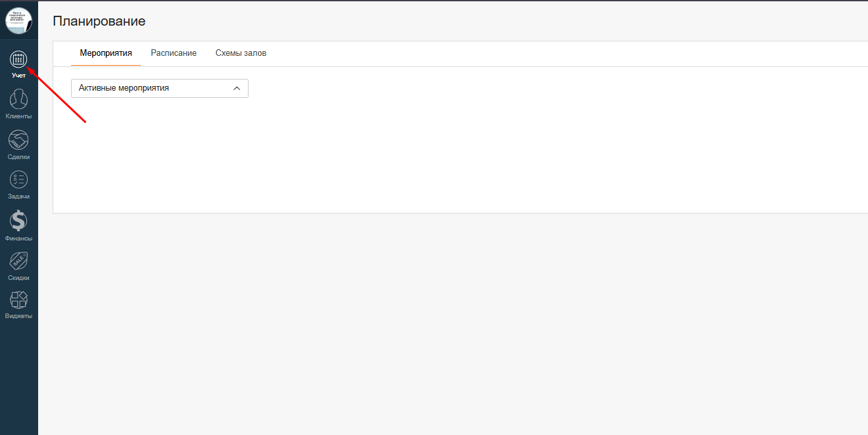Image resolution: width=868 pixels, height=435 pixels.
Task: Open the Клиенты section icon
Action: point(18,100)
